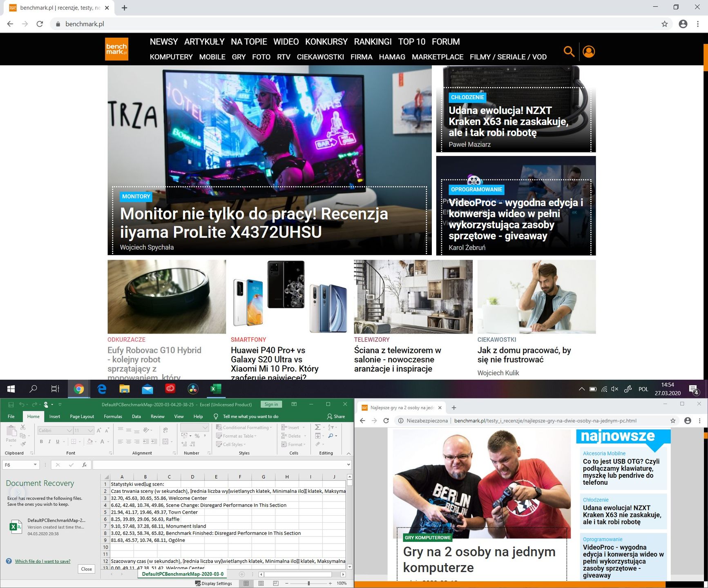Collapse the Excel ribbon with the chevron
708x588 pixels.
click(x=348, y=453)
